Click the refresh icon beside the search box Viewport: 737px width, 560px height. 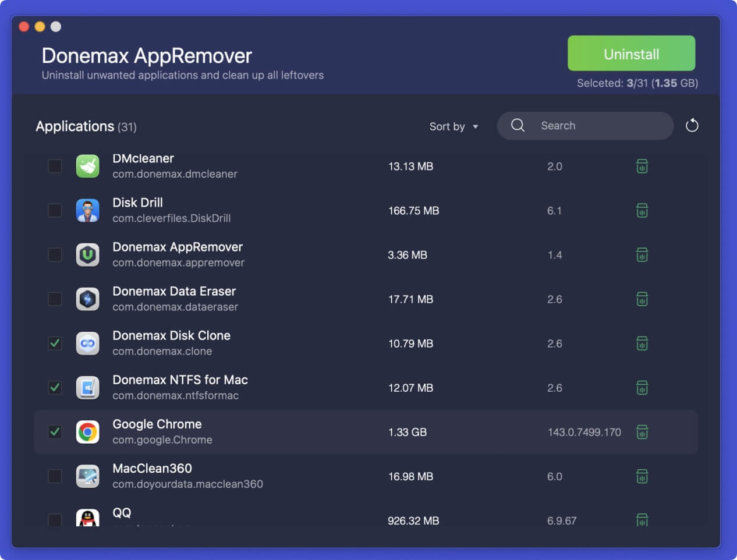point(692,126)
